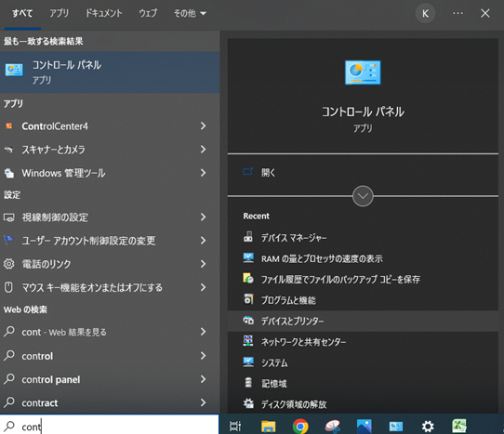The width and height of the screenshot is (504, 434).
Task: Expand the ユーザー アカウント制御設定の変更 arrow
Action: (203, 241)
